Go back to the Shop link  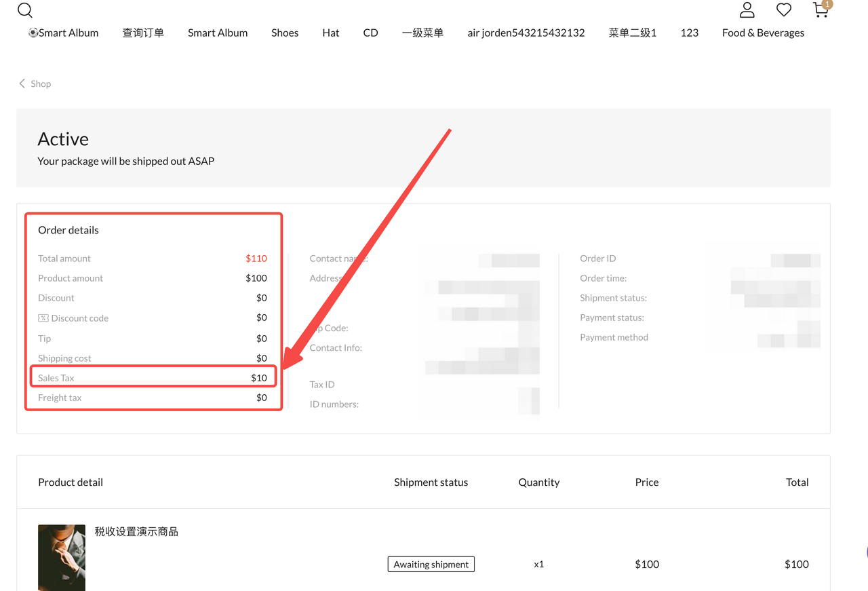pos(41,83)
